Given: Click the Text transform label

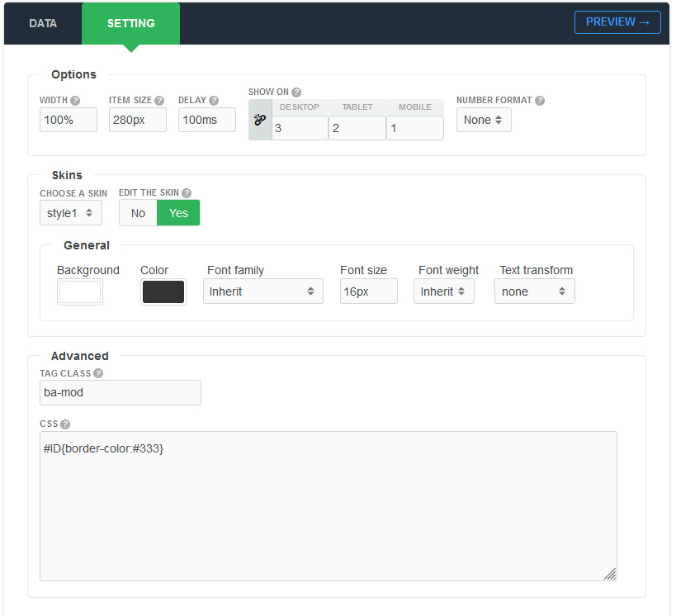Looking at the screenshot, I should 537,270.
